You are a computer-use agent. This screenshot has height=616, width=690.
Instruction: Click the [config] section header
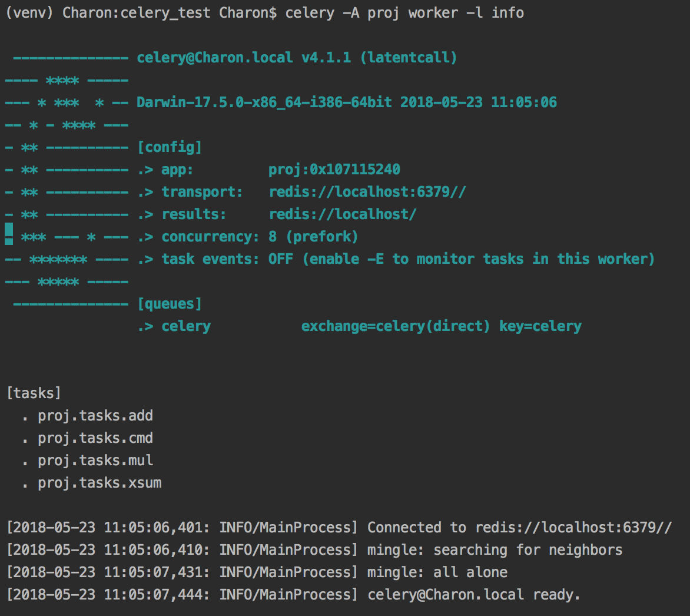(169, 147)
